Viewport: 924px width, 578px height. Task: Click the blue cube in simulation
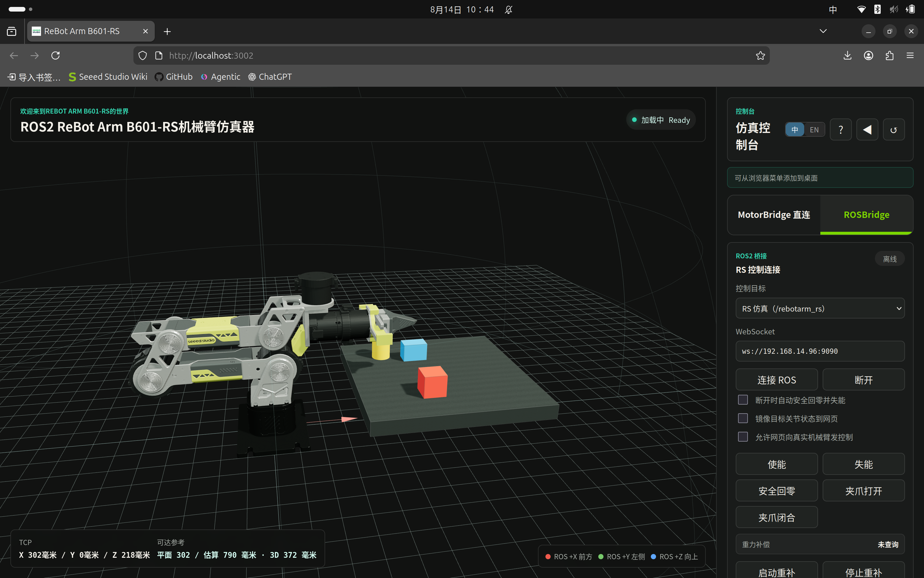click(x=413, y=350)
